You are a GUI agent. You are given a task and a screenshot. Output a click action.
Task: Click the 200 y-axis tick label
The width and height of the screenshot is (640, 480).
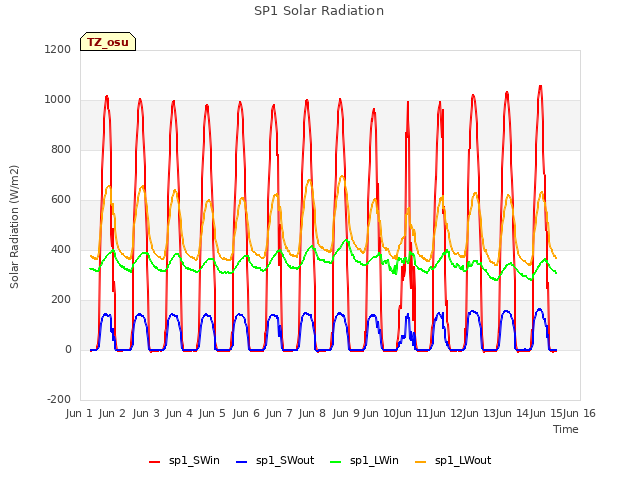click(x=61, y=300)
